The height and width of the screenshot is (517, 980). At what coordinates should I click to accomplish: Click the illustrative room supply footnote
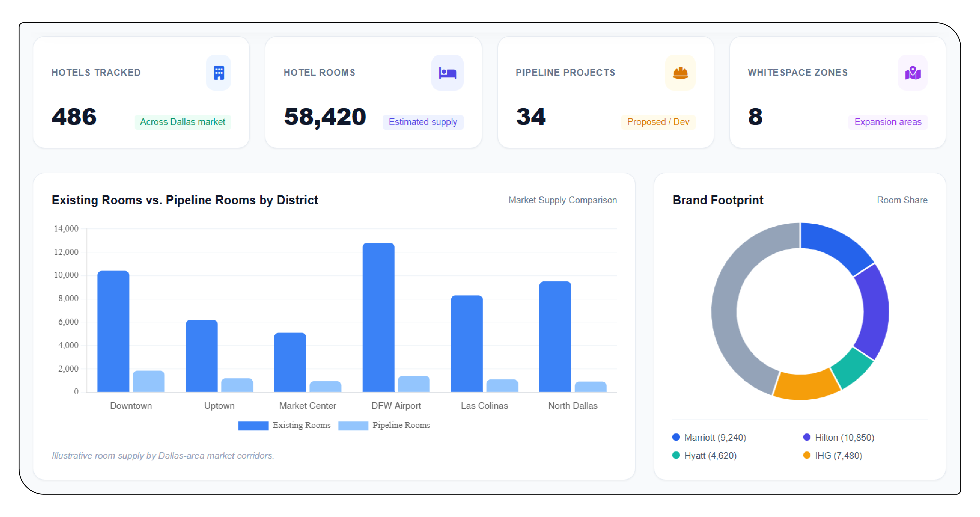163,455
